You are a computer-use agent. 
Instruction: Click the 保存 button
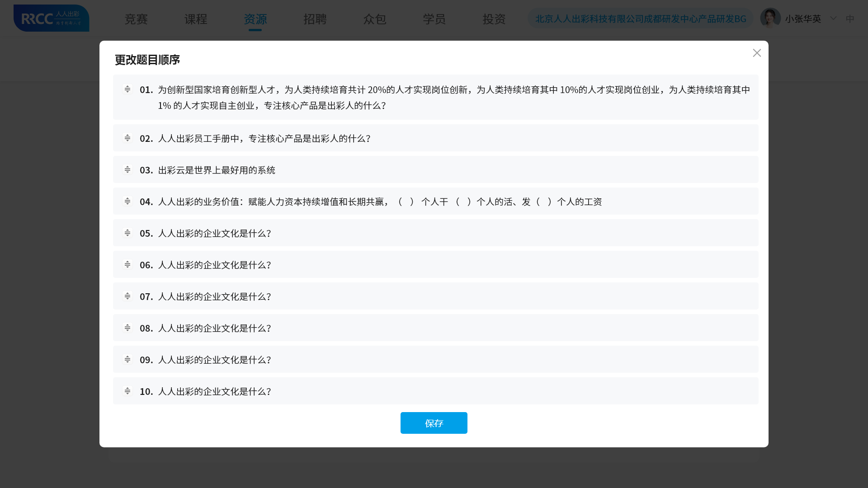[434, 423]
